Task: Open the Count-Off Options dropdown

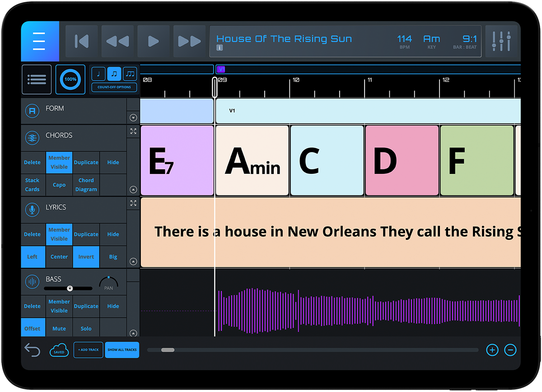Action: coord(114,87)
